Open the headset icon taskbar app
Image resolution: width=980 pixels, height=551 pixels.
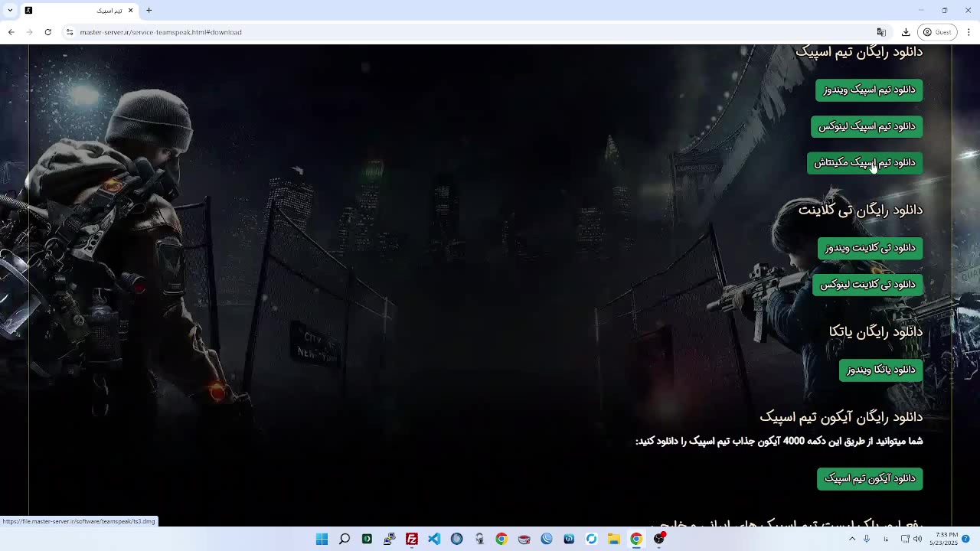pos(479,539)
